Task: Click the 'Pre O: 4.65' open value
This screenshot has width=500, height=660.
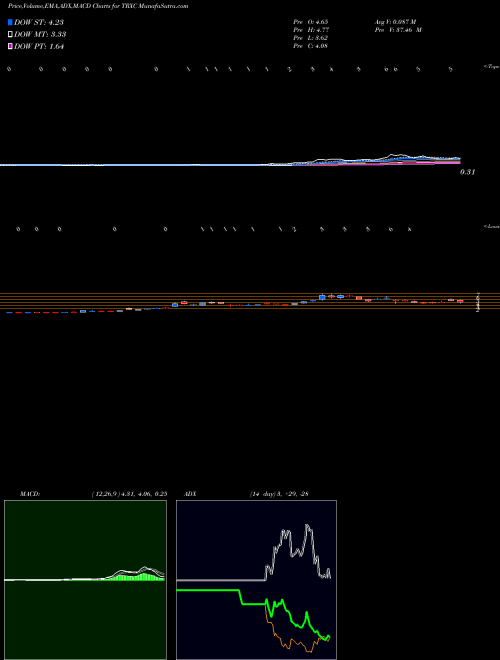Action: tap(311, 21)
